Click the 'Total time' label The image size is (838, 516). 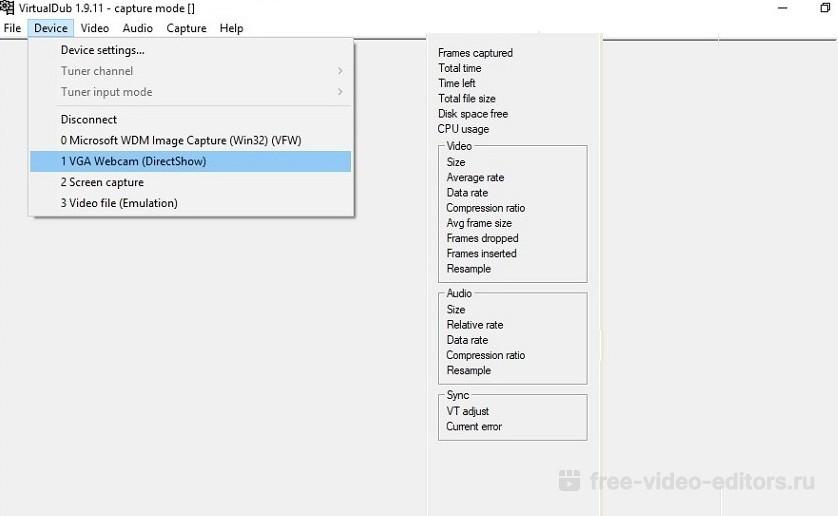coord(460,68)
